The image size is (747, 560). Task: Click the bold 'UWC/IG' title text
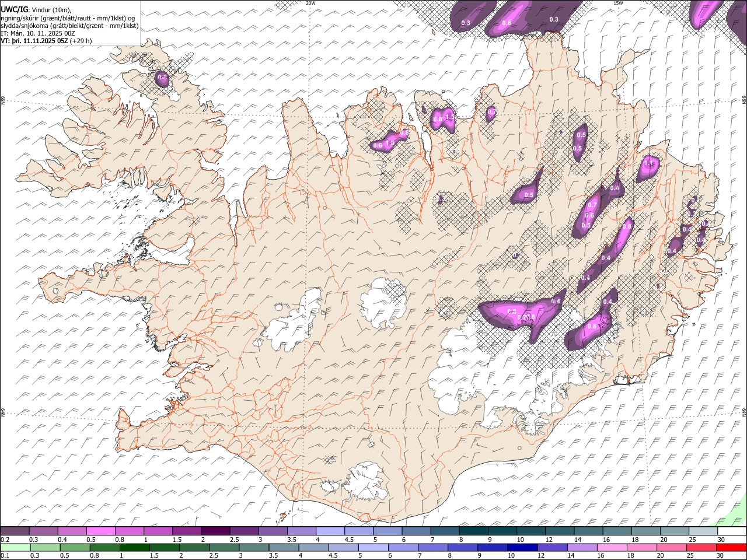(14, 10)
